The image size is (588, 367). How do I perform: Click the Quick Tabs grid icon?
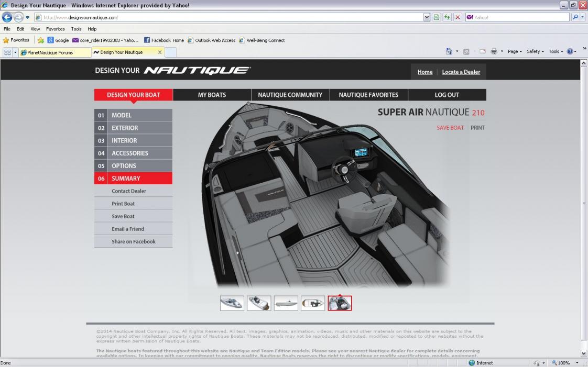[7, 52]
